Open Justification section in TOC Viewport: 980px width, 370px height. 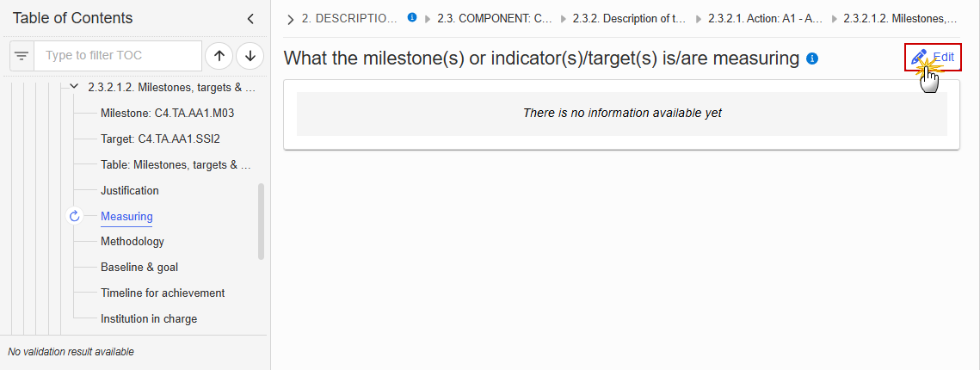point(129,190)
